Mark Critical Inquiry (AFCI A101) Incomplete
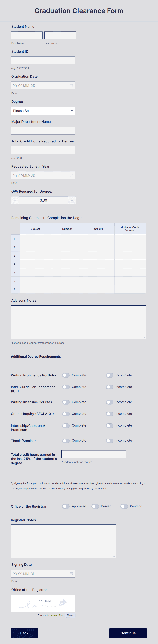Viewport: 158px width, 644px height. pos(110,414)
